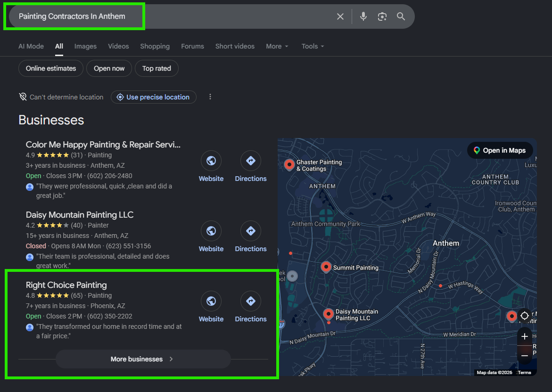Click Color Me Happy phone number (602) 206-2480
This screenshot has width=552, height=392.
point(110,176)
